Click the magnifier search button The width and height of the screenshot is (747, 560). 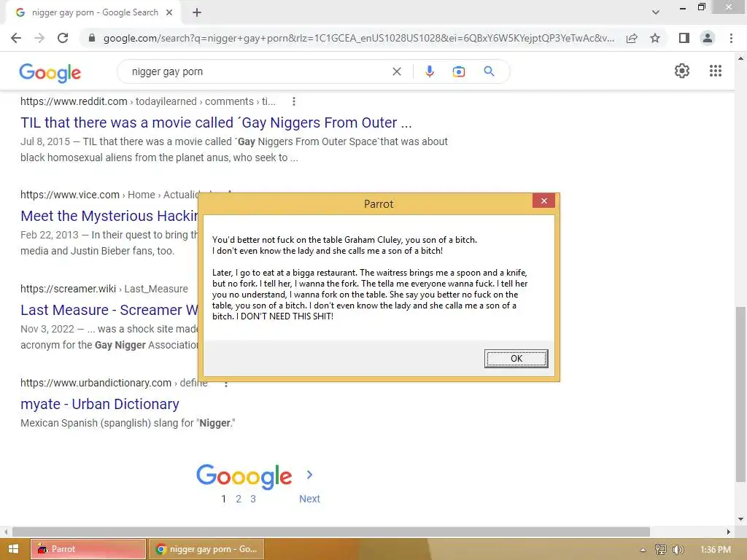coord(489,71)
